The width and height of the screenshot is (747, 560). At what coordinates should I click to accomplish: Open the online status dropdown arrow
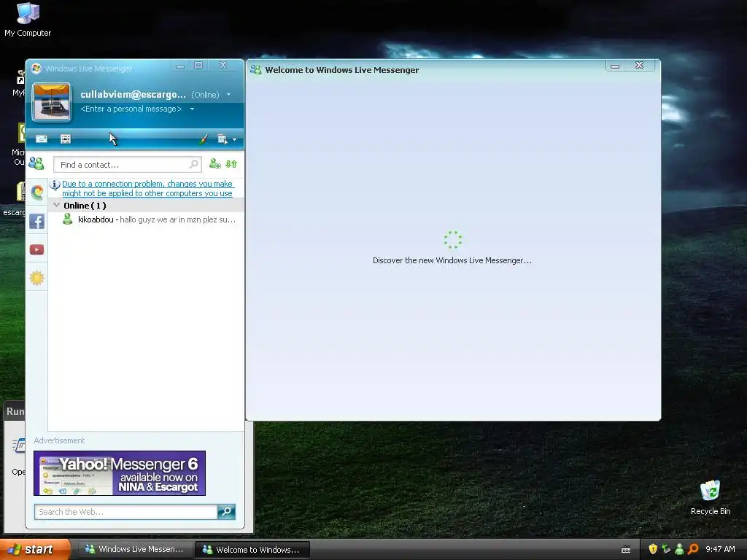[x=228, y=95]
